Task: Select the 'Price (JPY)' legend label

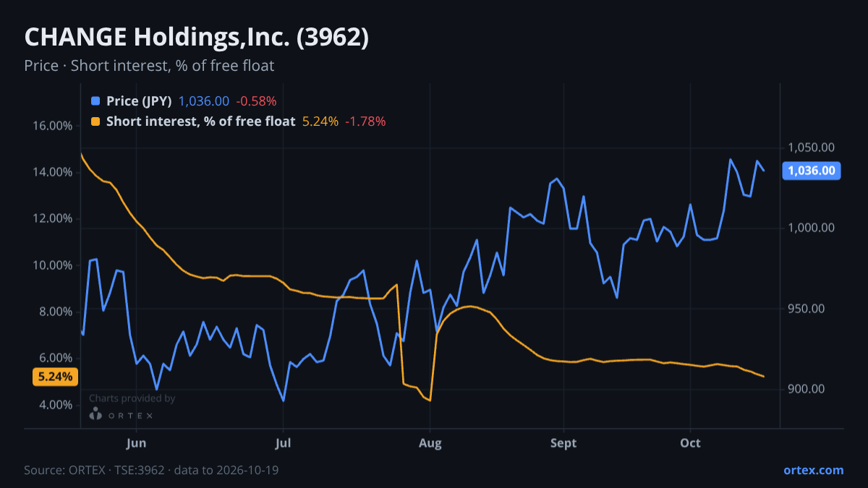Action: pos(139,101)
